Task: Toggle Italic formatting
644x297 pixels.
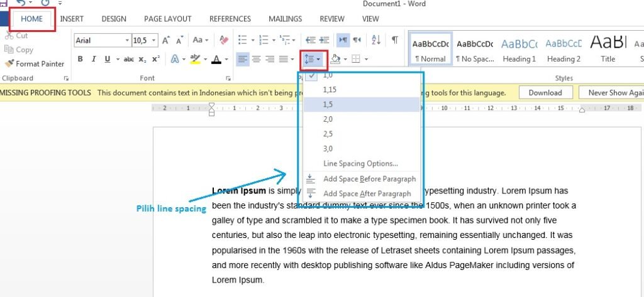Action: pyautogui.click(x=94, y=59)
